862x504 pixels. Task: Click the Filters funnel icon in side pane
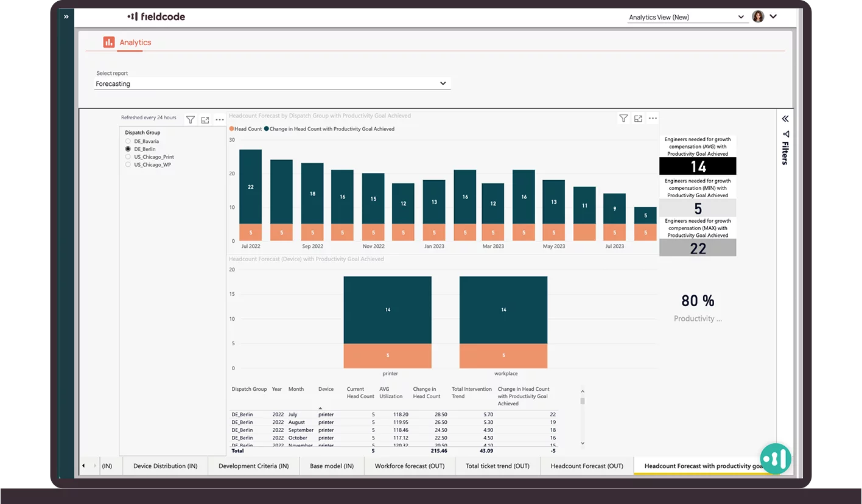(x=785, y=134)
